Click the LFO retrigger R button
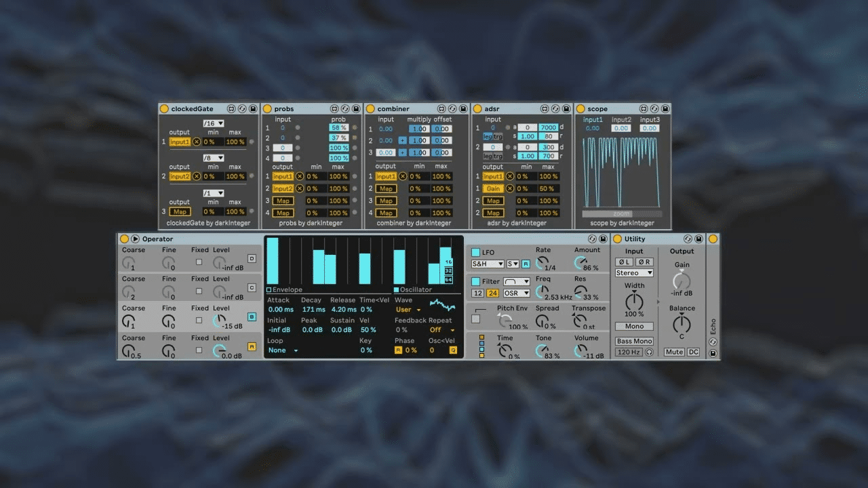The height and width of the screenshot is (488, 868). coord(526,264)
